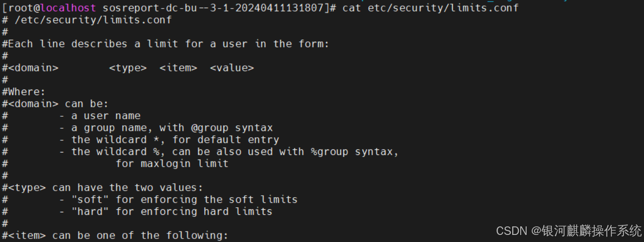Click the "a user name" bullet line
This screenshot has height=242, width=644.
pos(106,116)
